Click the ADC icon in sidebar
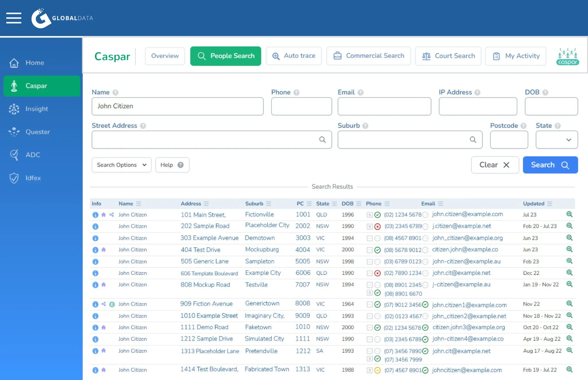Viewport: 588px width, 380px height. (15, 155)
